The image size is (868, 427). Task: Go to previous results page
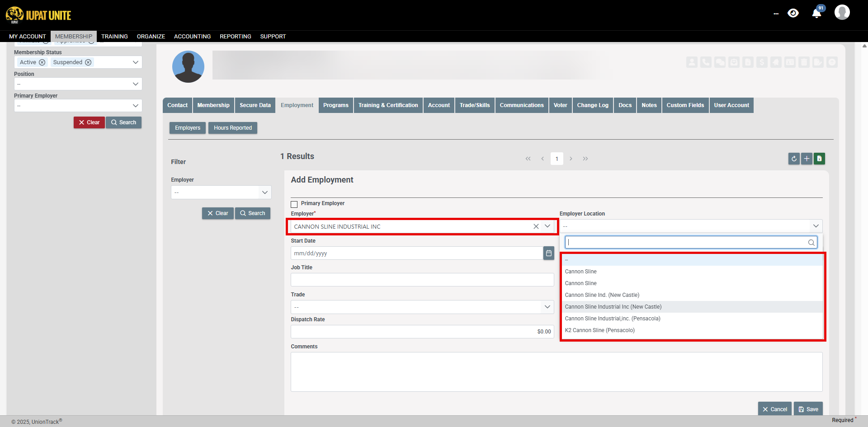click(x=542, y=159)
